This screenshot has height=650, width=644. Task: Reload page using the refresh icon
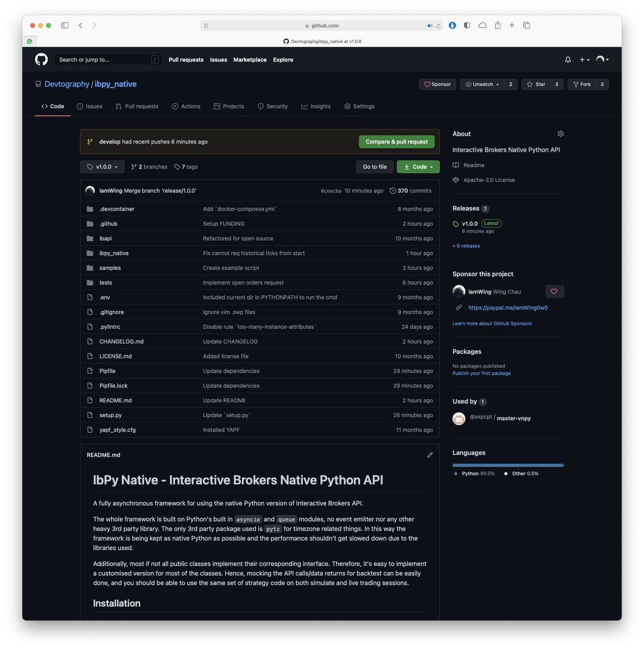[x=438, y=25]
